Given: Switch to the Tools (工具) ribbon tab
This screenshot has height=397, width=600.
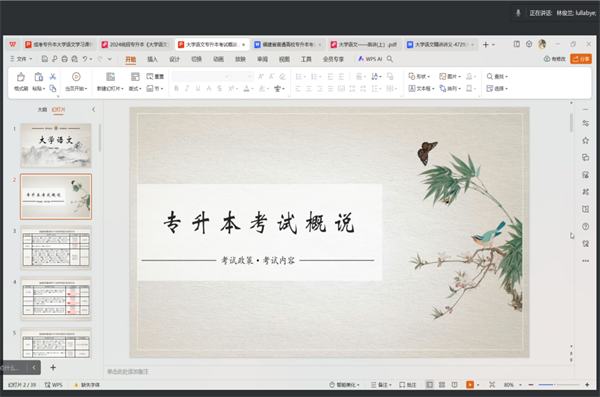Looking at the screenshot, I should click(x=306, y=59).
